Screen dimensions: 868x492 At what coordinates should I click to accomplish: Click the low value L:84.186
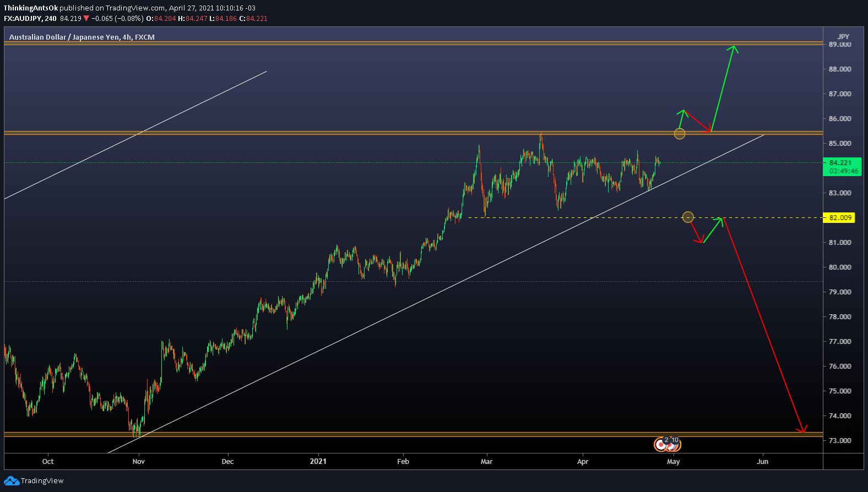pos(223,18)
